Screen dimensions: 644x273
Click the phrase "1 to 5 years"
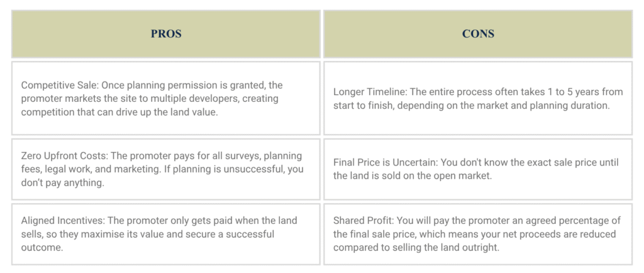(x=576, y=92)
